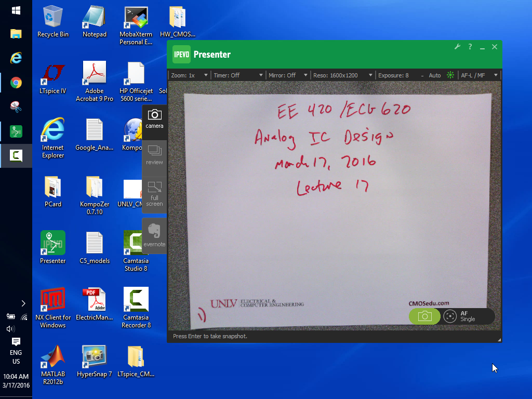Screen dimensions: 532x399
Task: Open the AF-L / MF focus dropdown
Action: [x=479, y=75]
